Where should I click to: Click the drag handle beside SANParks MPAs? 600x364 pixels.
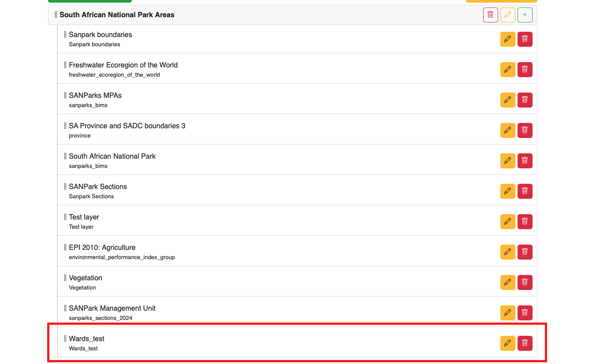tap(65, 95)
